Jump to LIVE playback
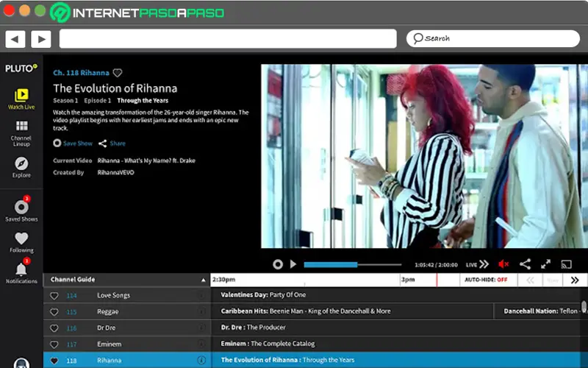Viewport: 588px width, 368px height. pos(477,265)
